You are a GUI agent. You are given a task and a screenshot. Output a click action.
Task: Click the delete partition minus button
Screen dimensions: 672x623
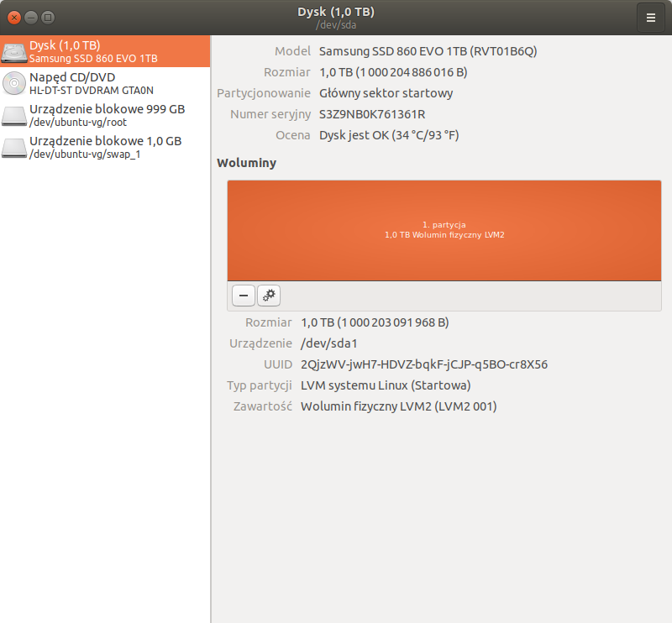pos(244,296)
